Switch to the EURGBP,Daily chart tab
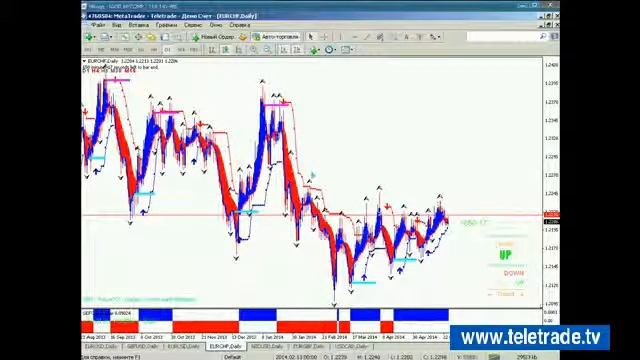Screen dimensions: 640x360 pos(309,347)
